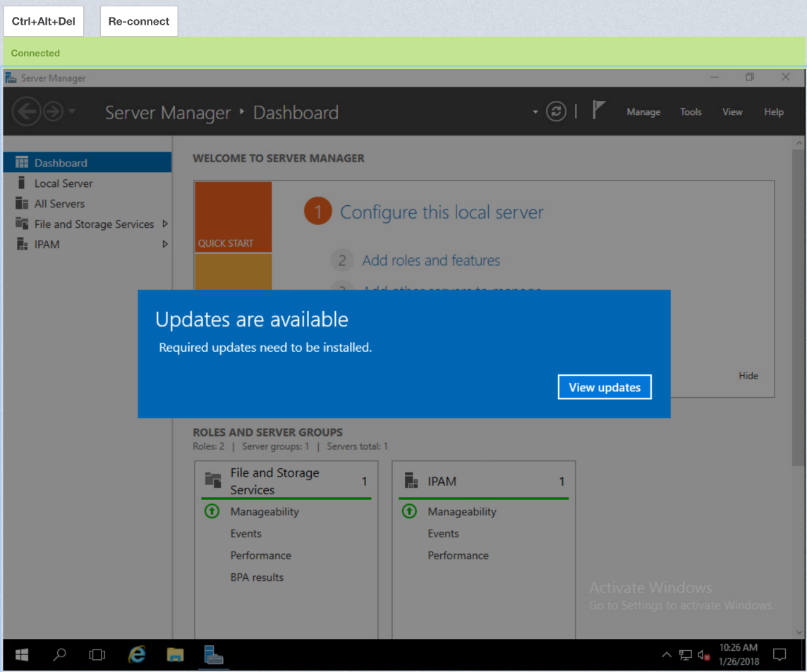Viewport: 807px width, 672px height.
Task: Send Ctrl+Alt+Del to the remote session
Action: click(44, 21)
